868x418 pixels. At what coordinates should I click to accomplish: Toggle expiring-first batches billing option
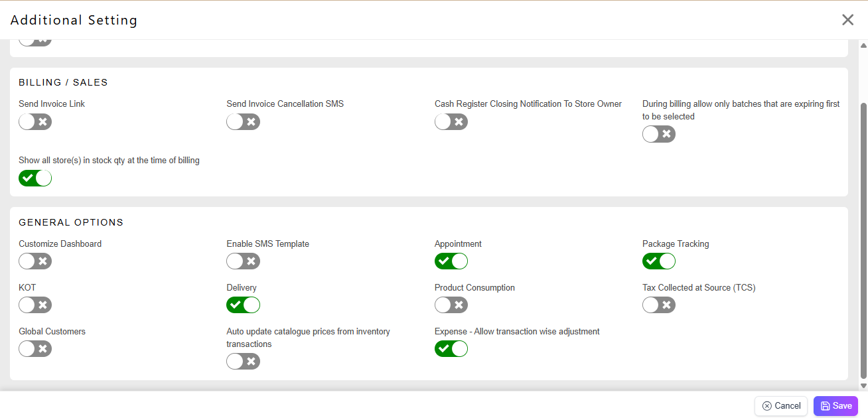click(659, 135)
